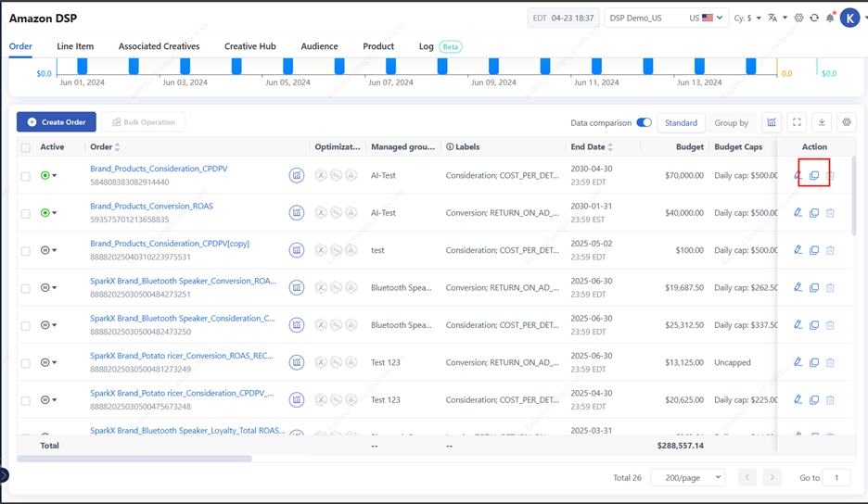
Task: Delete the Brand_Products_Consideration_CPDPV[copy] order
Action: pos(830,250)
